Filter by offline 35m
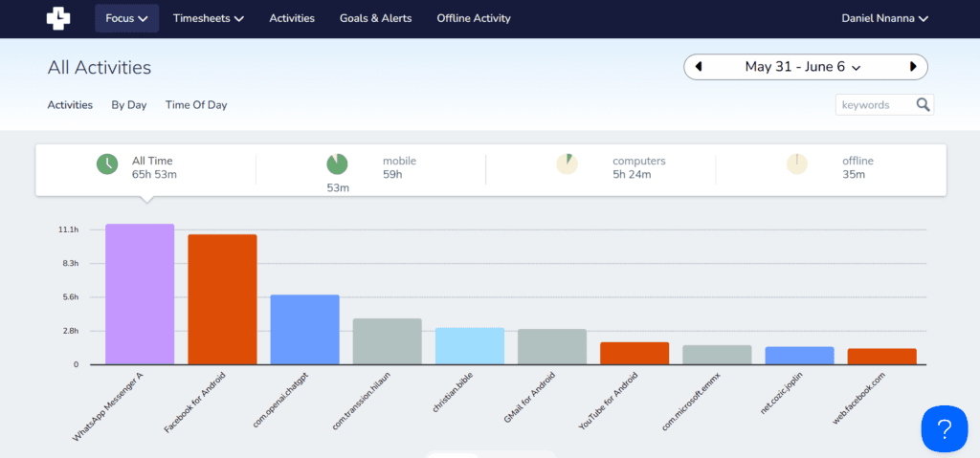 coord(857,167)
